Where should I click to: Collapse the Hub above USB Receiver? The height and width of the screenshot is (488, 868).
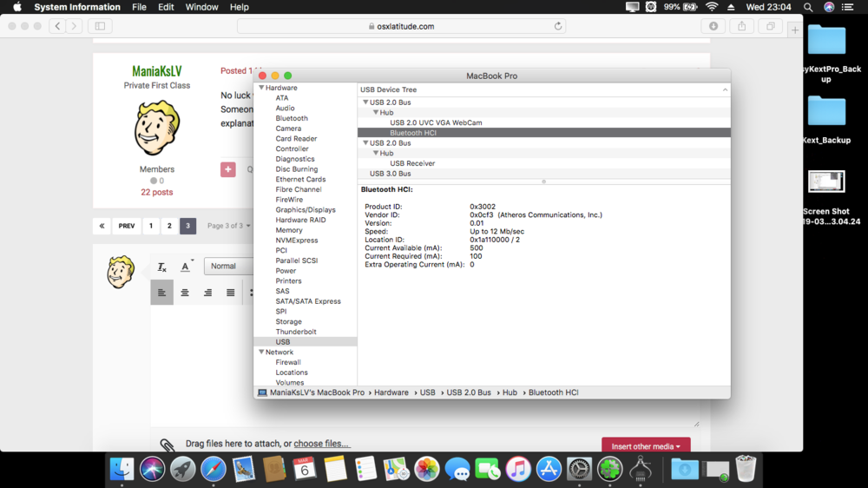375,153
